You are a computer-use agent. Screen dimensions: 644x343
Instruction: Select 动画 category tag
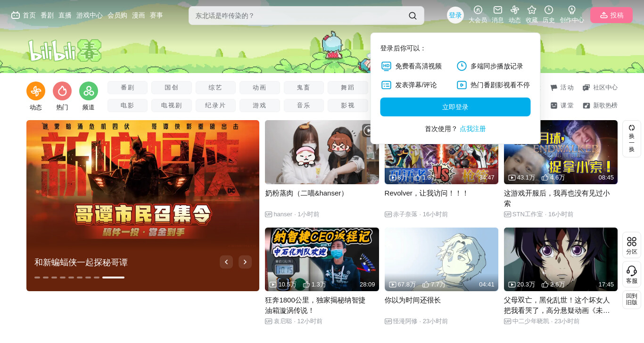(x=260, y=88)
